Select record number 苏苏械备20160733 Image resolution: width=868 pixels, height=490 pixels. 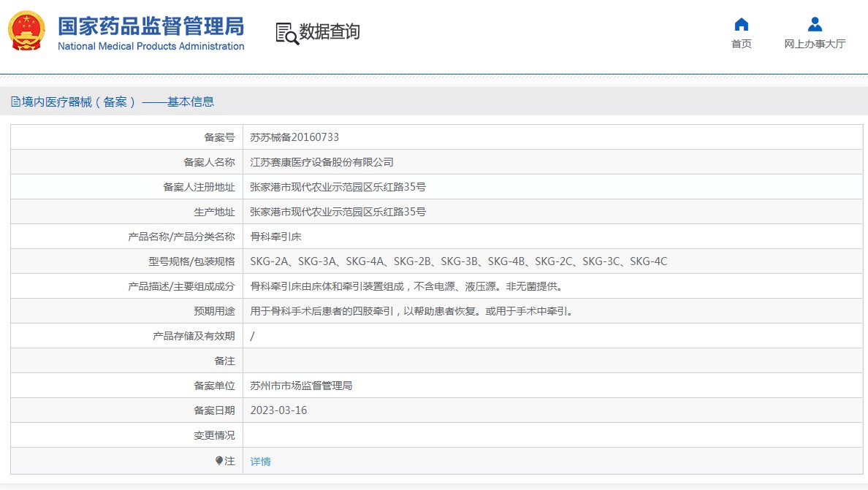point(294,137)
